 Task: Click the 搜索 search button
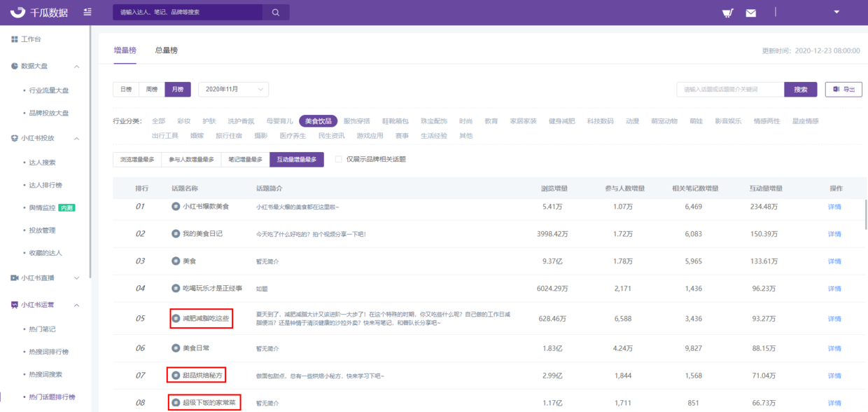point(800,89)
